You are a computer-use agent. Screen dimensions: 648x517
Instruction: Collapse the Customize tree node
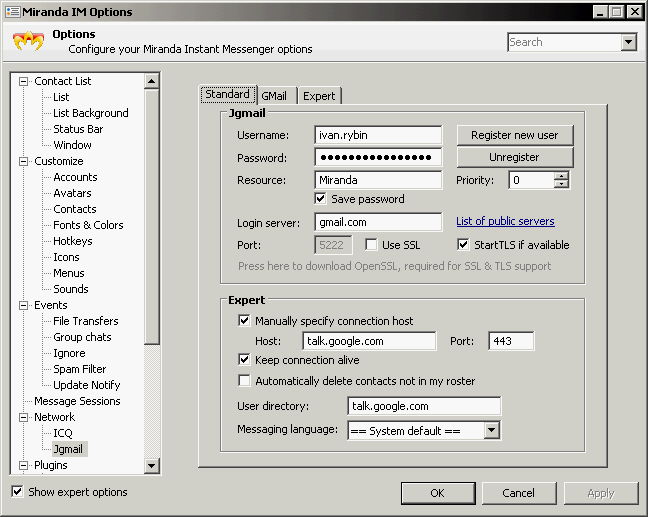24,161
